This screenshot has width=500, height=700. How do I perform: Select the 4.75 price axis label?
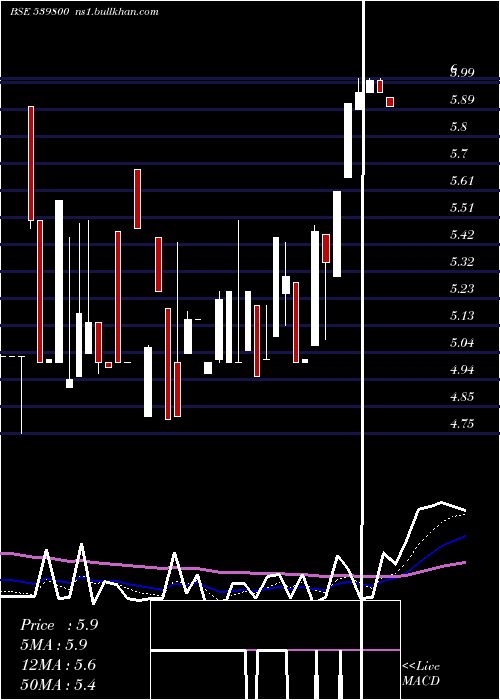[x=462, y=423]
